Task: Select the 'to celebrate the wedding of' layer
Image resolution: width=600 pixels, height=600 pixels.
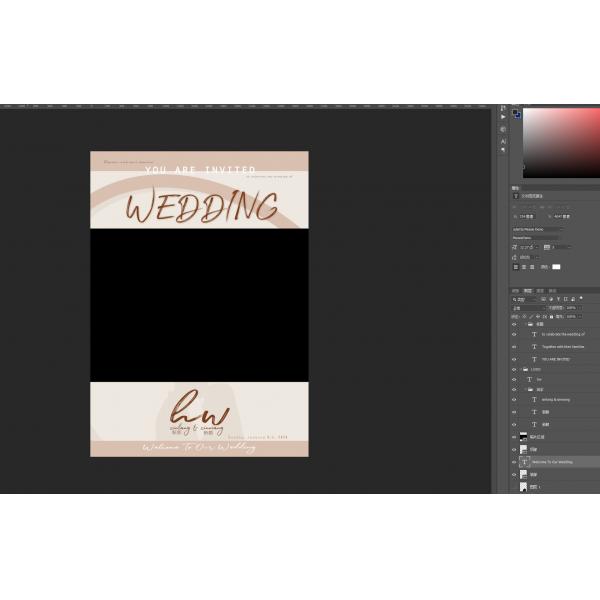Action: pyautogui.click(x=563, y=334)
